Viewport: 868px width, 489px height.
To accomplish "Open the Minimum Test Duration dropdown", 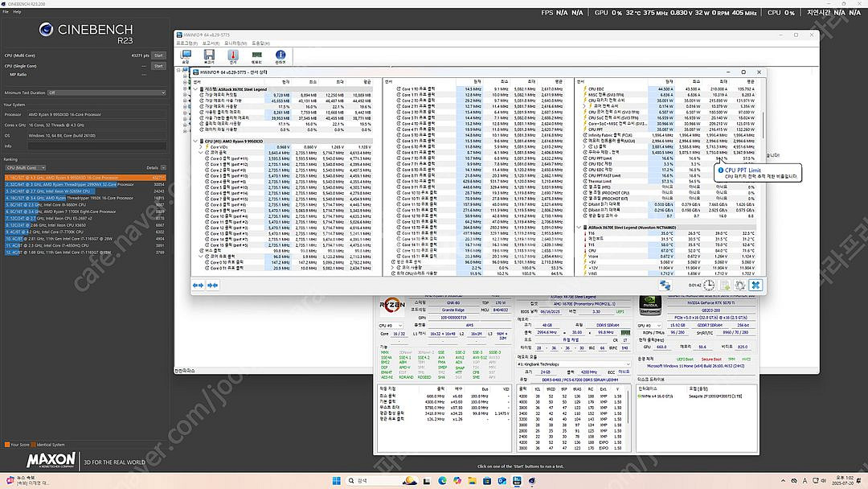I will click(106, 92).
